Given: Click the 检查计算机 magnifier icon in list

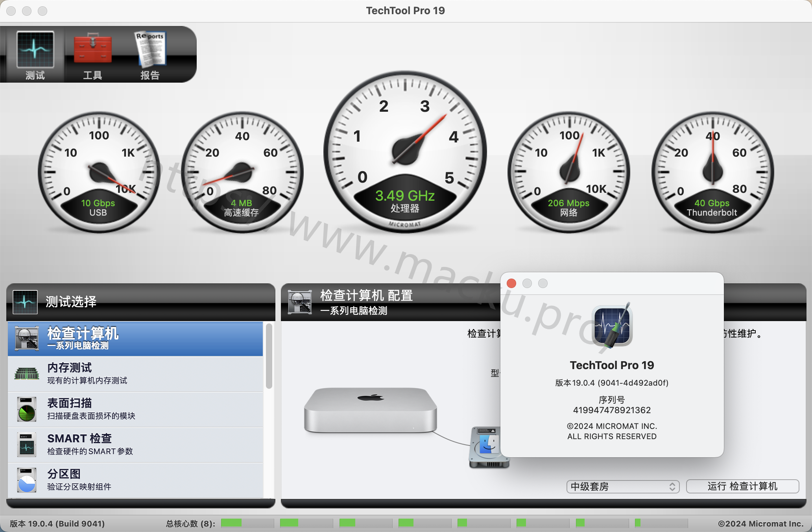Looking at the screenshot, I should point(27,338).
